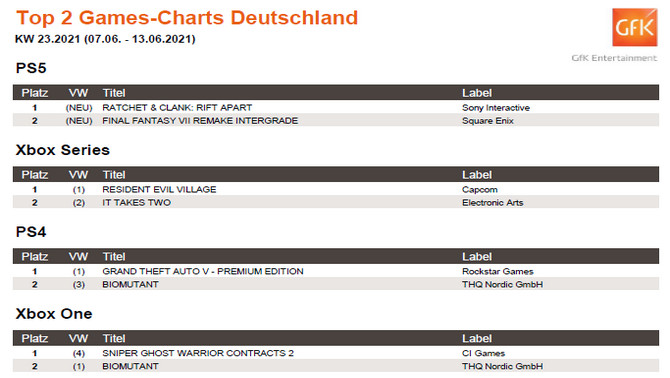The width and height of the screenshot is (670, 378).
Task: Click the Titel column header in PS5 table
Action: coord(114,93)
